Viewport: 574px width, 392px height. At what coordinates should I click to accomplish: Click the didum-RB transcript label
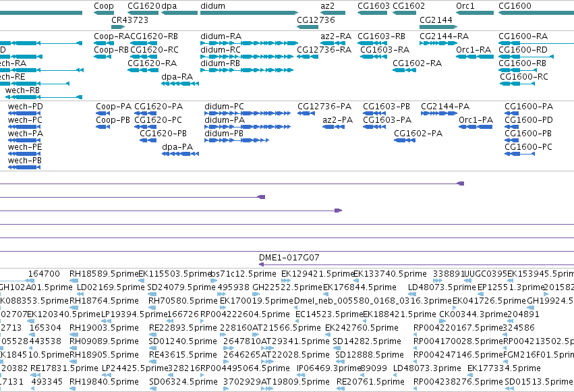click(x=220, y=63)
